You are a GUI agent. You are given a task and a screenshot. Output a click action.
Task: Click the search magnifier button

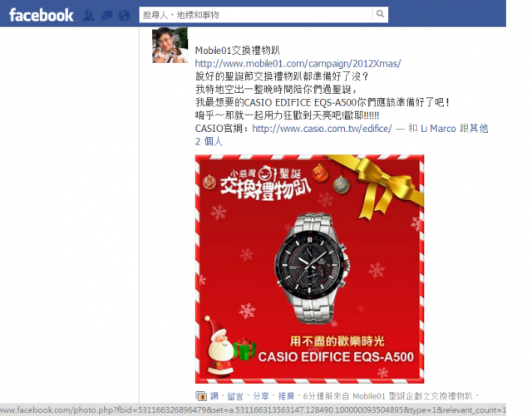click(x=380, y=14)
